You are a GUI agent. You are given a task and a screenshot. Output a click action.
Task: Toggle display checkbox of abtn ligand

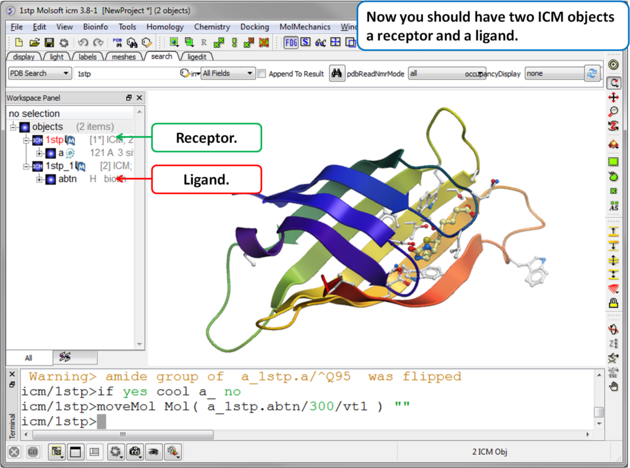[50, 179]
